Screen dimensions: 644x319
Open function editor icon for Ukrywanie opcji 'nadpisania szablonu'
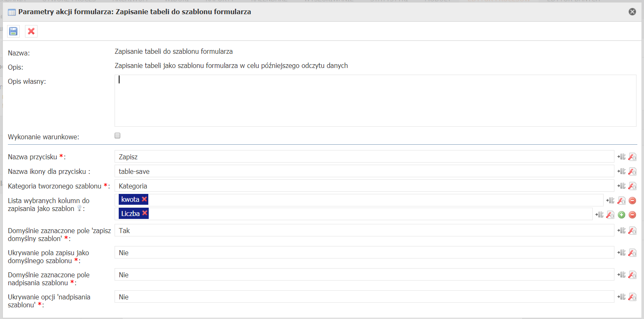[632, 296]
